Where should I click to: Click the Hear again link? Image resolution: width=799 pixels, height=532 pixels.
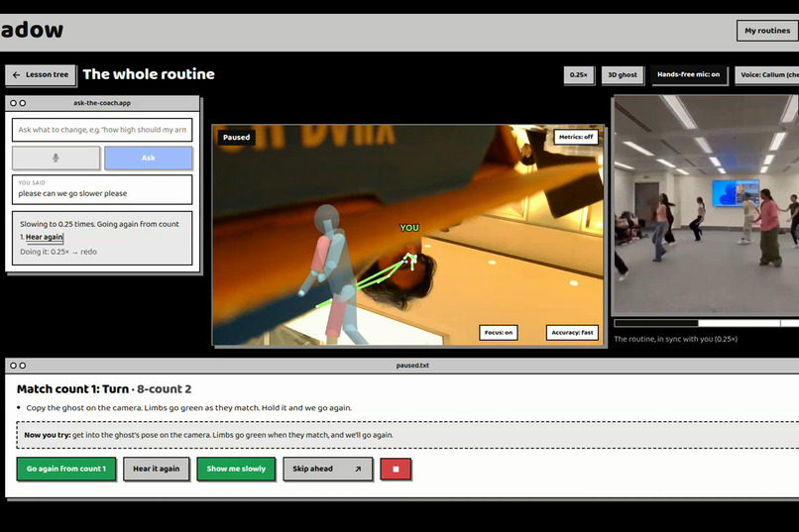click(44, 237)
